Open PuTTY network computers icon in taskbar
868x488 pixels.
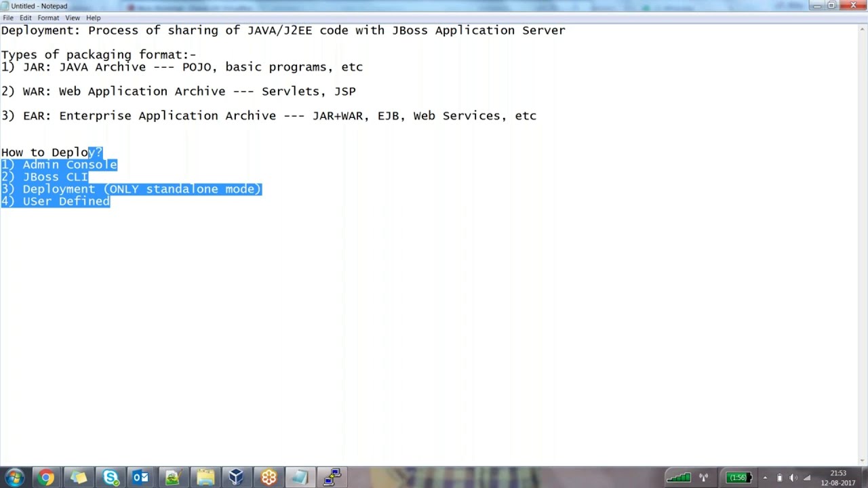tap(332, 478)
